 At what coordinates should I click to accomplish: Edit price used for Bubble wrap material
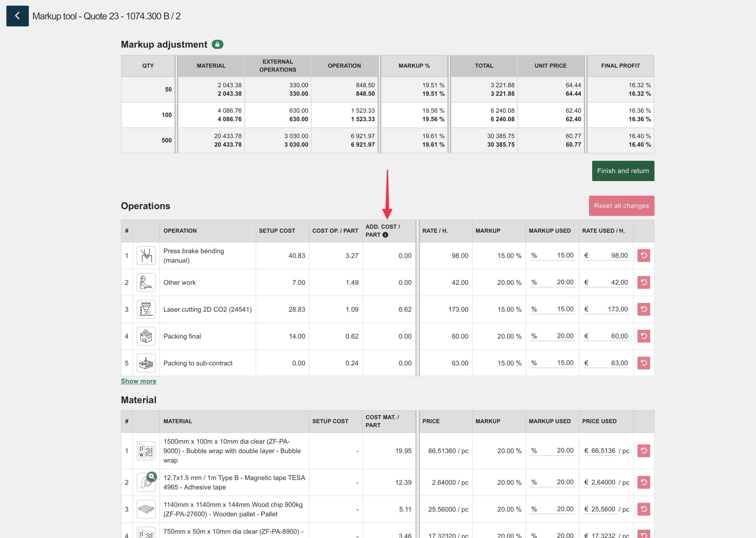[x=603, y=451]
